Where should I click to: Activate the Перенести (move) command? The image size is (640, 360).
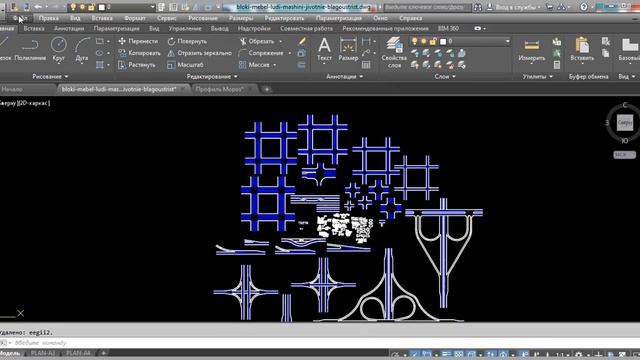click(138, 41)
